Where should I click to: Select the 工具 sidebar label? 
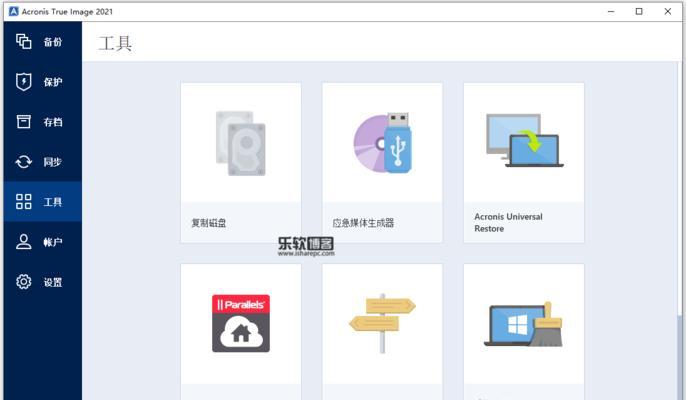[52, 202]
